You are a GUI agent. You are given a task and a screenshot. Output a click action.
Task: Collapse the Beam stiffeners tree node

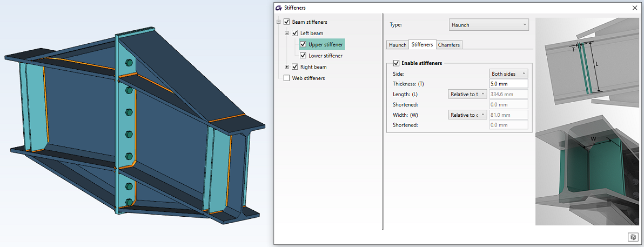[x=279, y=22]
